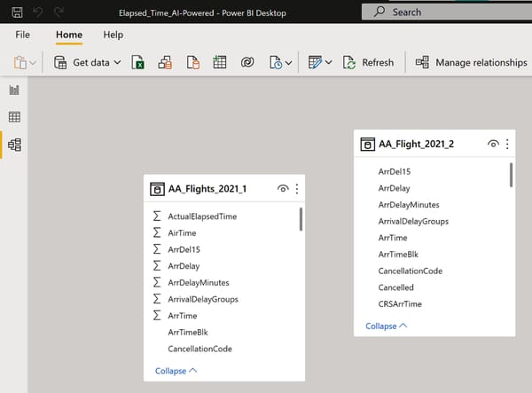The image size is (532, 393).
Task: Collapse the AA_Flight_2021_2 table card
Action: [x=387, y=326]
